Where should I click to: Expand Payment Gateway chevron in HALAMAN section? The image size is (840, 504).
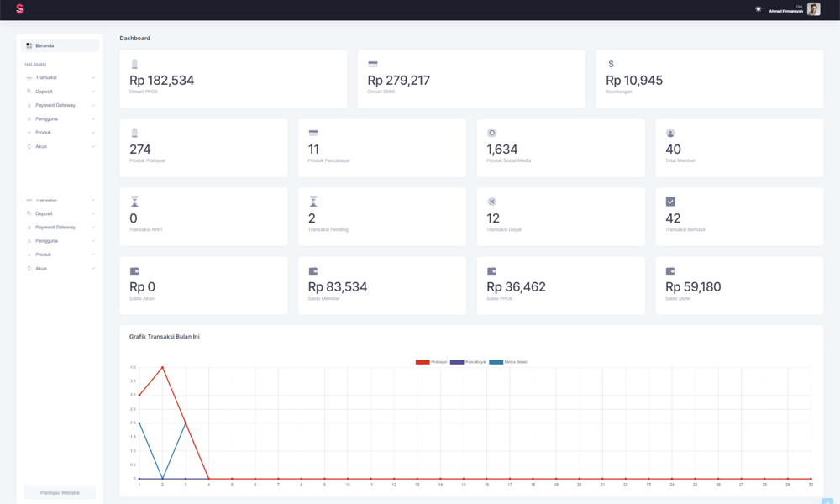coord(93,106)
